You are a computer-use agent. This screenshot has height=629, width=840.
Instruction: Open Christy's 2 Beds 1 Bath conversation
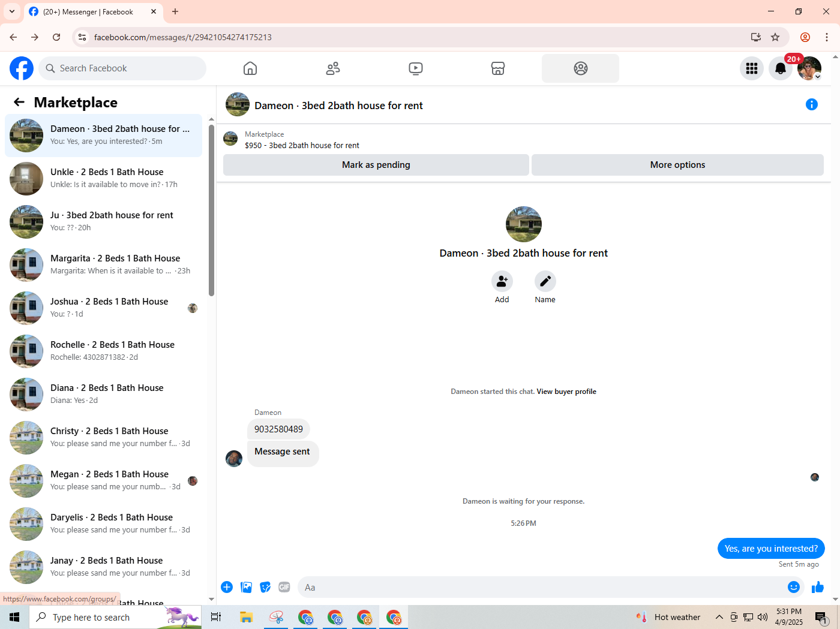point(104,438)
